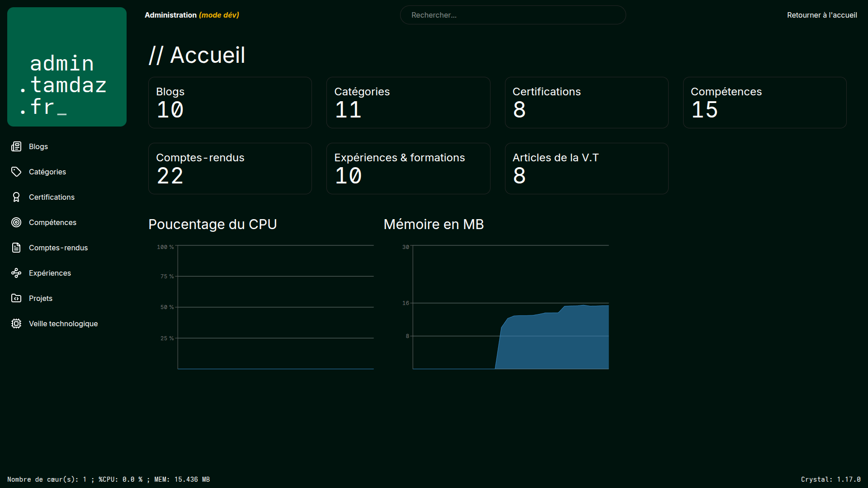Open the Expériences & formations card
868x488 pixels.
tap(408, 169)
